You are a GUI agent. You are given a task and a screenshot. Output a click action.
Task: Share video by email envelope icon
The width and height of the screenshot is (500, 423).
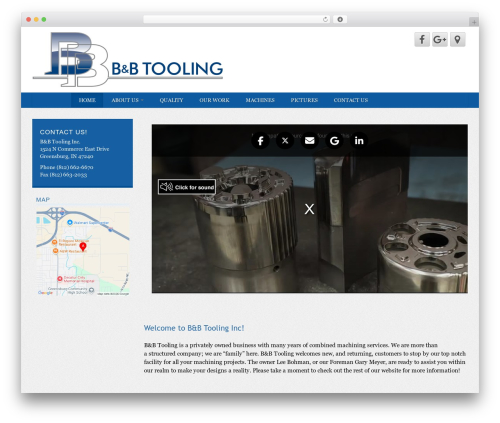point(310,141)
